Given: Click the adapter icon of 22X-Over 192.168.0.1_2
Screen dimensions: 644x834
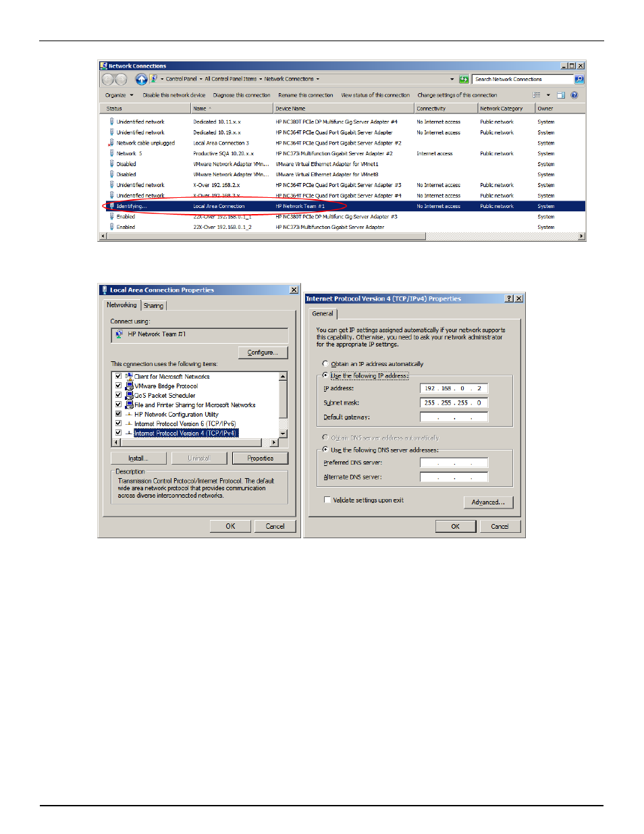Looking at the screenshot, I should [x=111, y=227].
